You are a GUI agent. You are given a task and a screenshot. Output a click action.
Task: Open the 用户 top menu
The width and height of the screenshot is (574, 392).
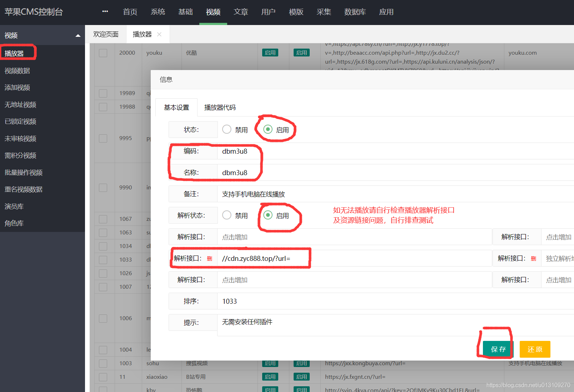[268, 12]
